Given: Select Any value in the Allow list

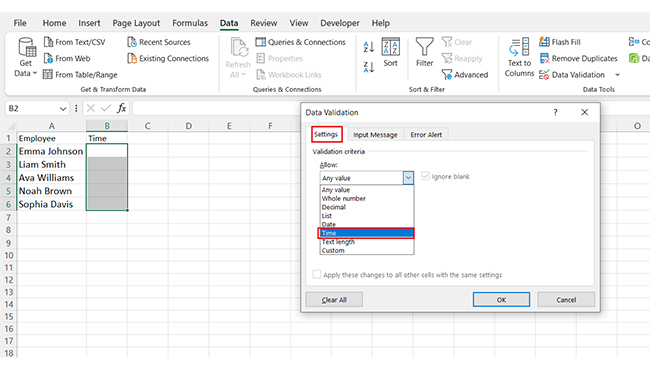Looking at the screenshot, I should [x=367, y=190].
